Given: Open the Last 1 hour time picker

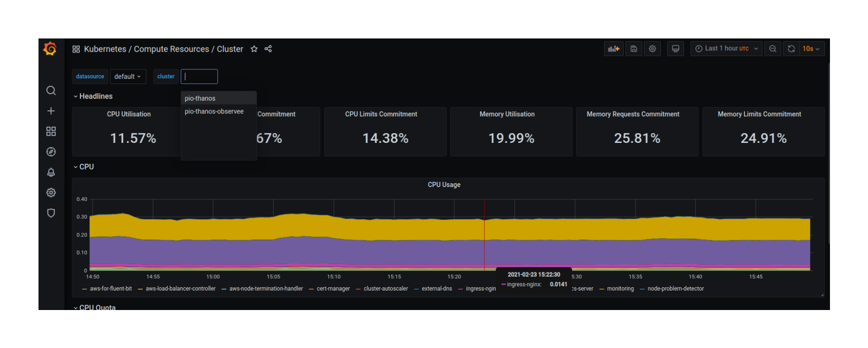Looking at the screenshot, I should tap(726, 48).
